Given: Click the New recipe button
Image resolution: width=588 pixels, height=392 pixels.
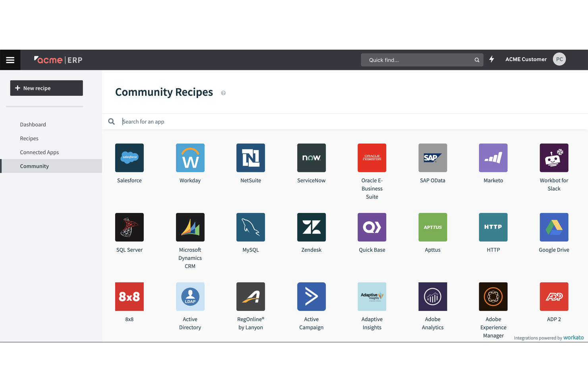Looking at the screenshot, I should click(x=46, y=88).
